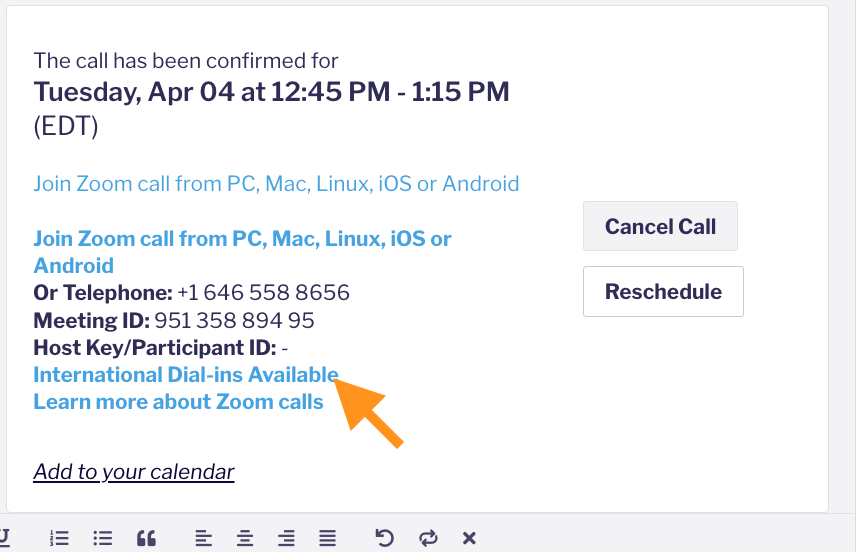
Task: Click the Cancel Call button
Action: [x=660, y=226]
